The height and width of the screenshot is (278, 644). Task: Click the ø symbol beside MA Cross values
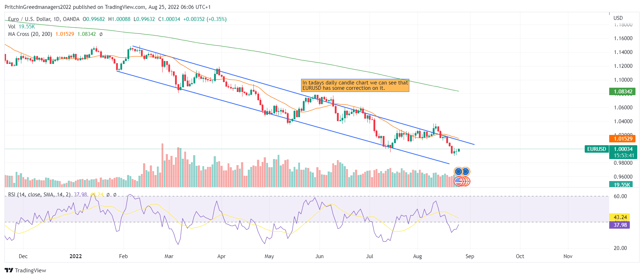(101, 34)
